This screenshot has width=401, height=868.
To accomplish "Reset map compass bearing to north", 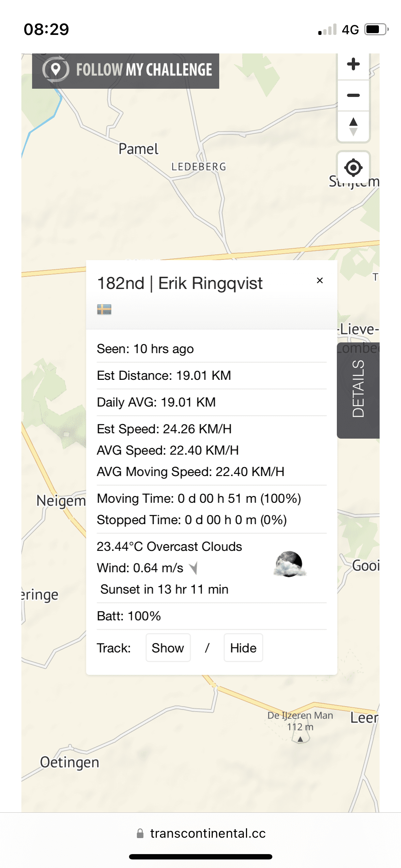I will pos(353,126).
